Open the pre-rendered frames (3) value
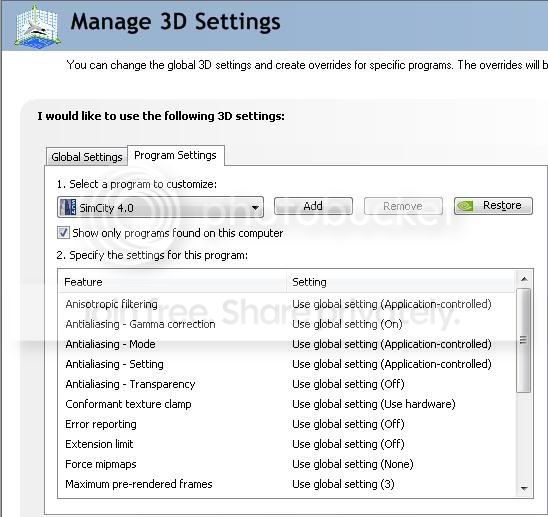This screenshot has width=548, height=517. click(x=343, y=484)
